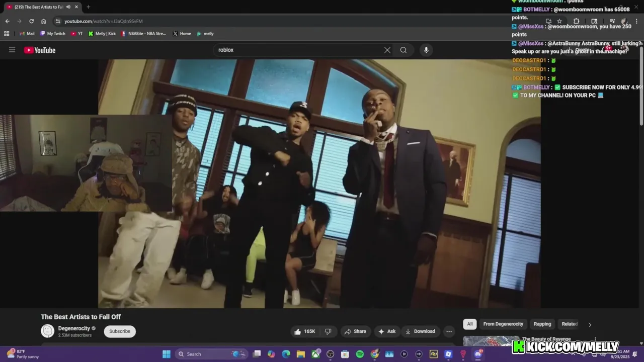Open the Windows Start menu

coord(166,354)
